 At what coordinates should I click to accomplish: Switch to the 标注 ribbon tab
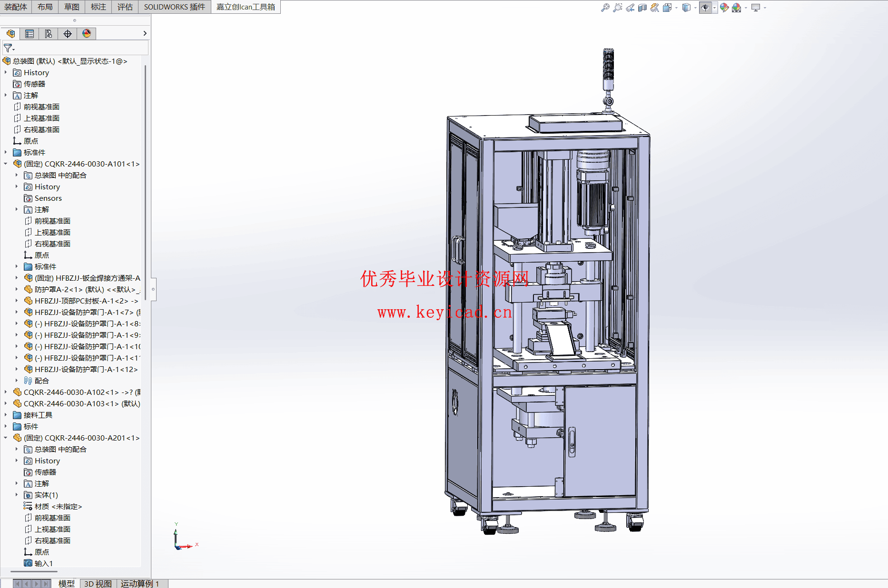99,7
